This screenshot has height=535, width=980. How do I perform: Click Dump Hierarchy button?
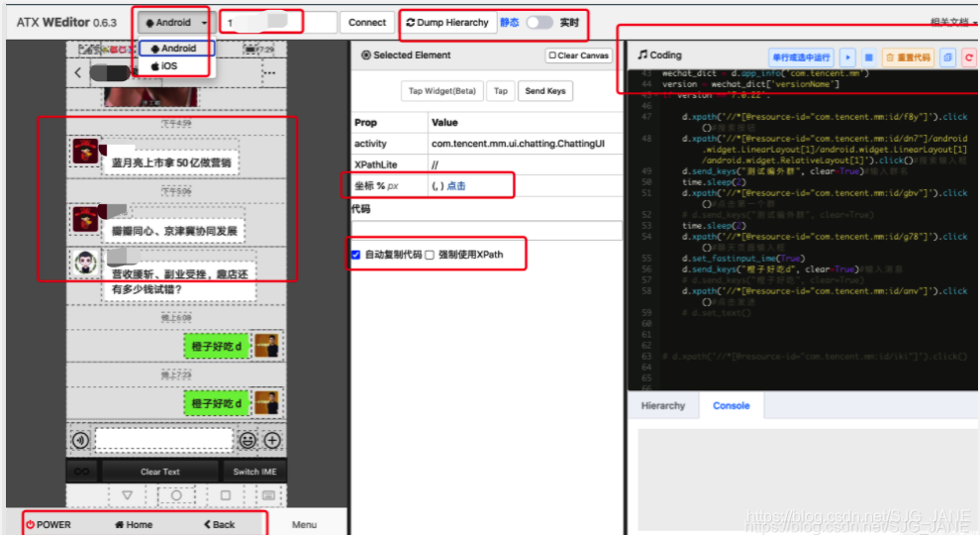(447, 23)
